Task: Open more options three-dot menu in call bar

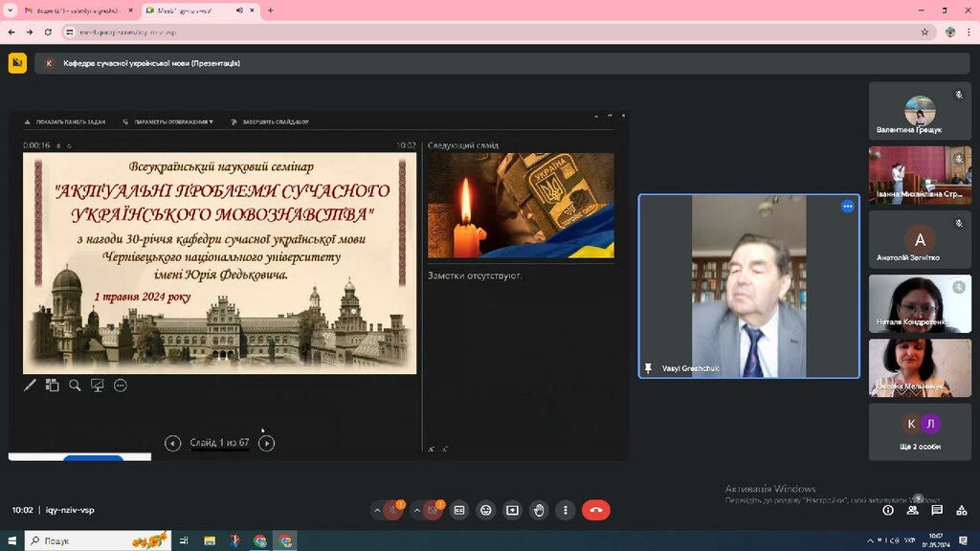Action: [566, 510]
